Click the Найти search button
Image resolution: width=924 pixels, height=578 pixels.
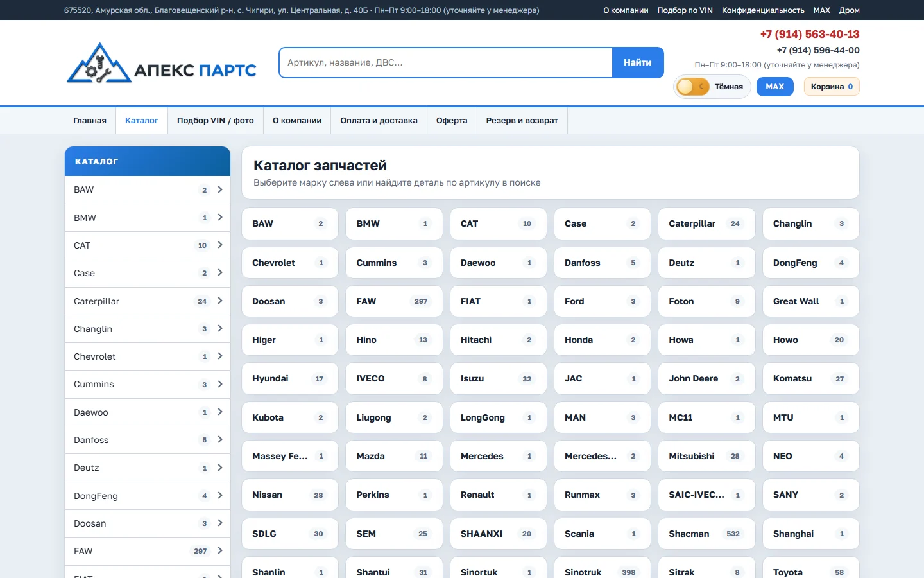[638, 62]
